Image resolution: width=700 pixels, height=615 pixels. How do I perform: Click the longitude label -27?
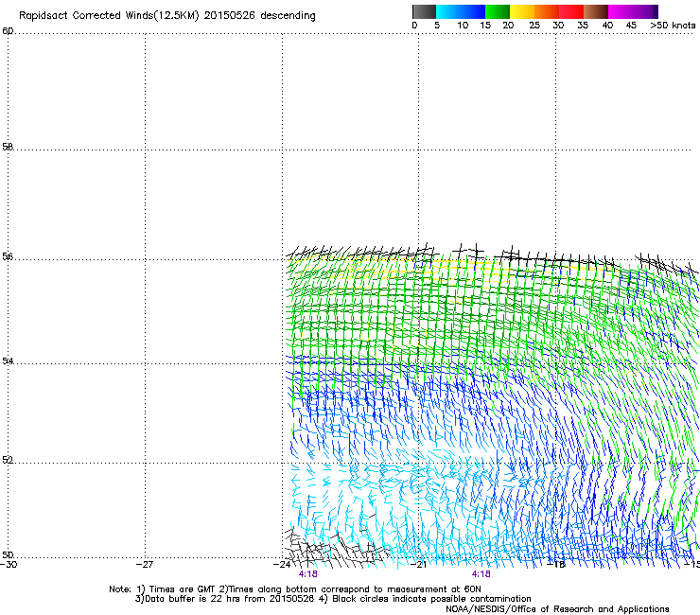144,565
